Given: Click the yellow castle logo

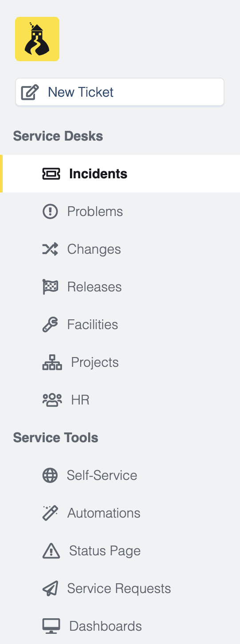Looking at the screenshot, I should 37,39.
